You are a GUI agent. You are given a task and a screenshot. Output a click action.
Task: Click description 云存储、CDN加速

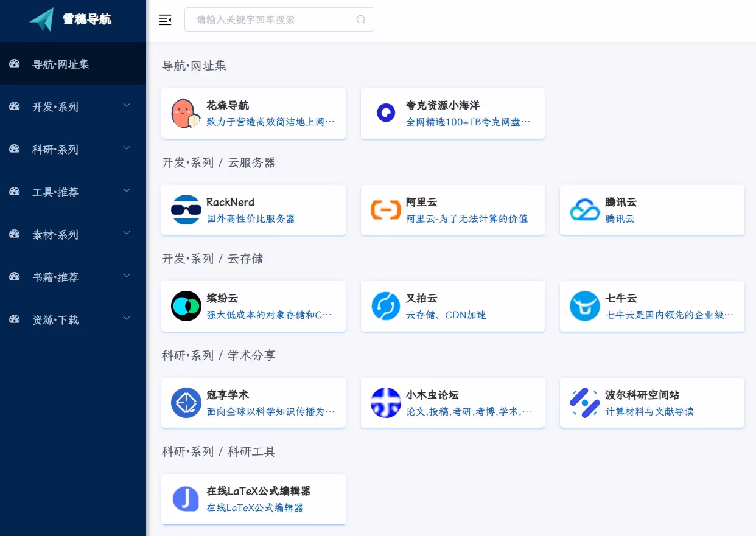tap(446, 315)
